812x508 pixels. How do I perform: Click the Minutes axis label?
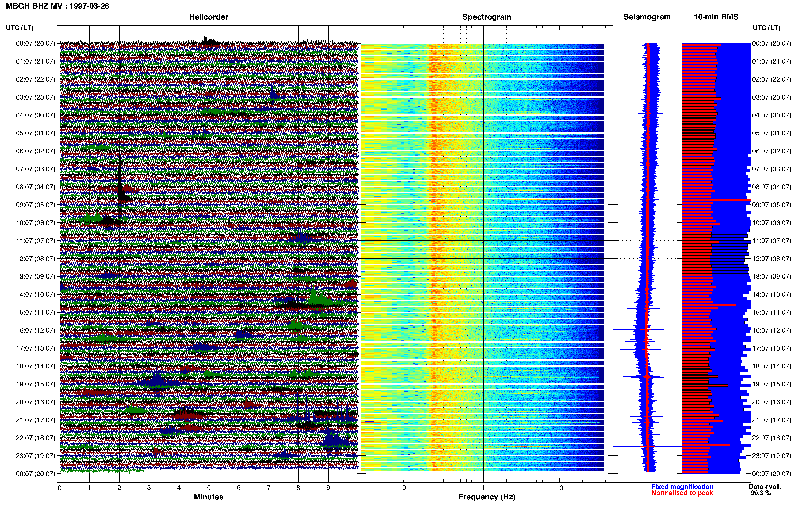point(209,497)
